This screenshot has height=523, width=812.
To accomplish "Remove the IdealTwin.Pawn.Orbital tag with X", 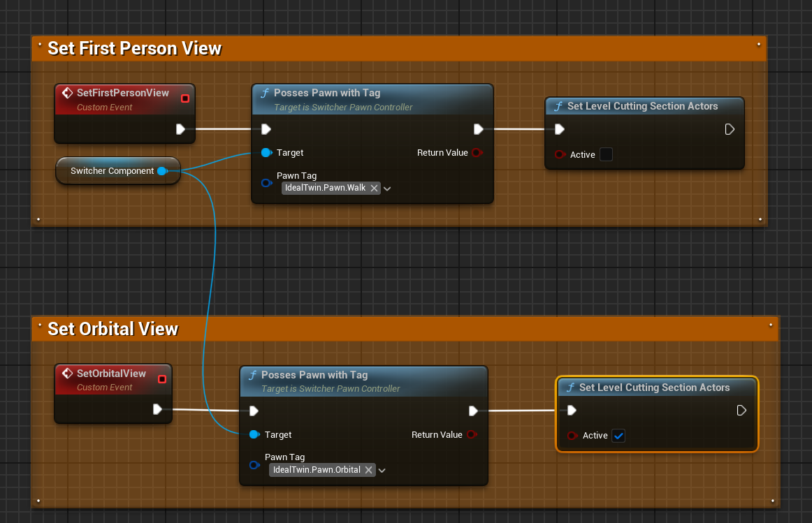I will (368, 470).
